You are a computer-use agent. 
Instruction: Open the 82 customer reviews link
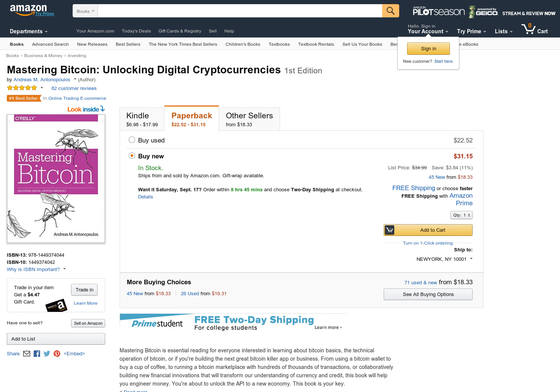click(x=74, y=88)
